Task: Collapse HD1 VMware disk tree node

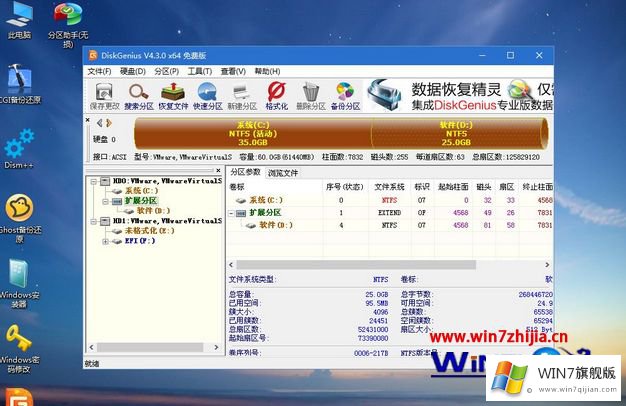Action: pyautogui.click(x=93, y=221)
